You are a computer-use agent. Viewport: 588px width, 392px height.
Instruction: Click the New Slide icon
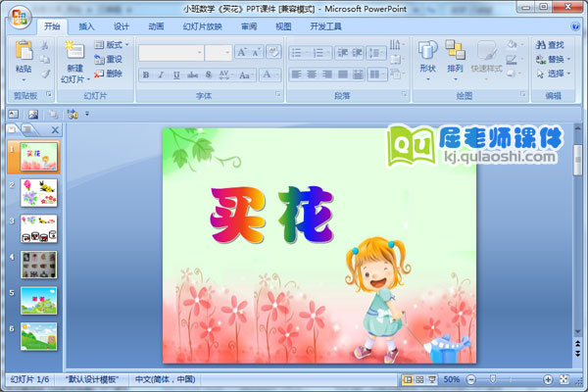click(x=74, y=50)
